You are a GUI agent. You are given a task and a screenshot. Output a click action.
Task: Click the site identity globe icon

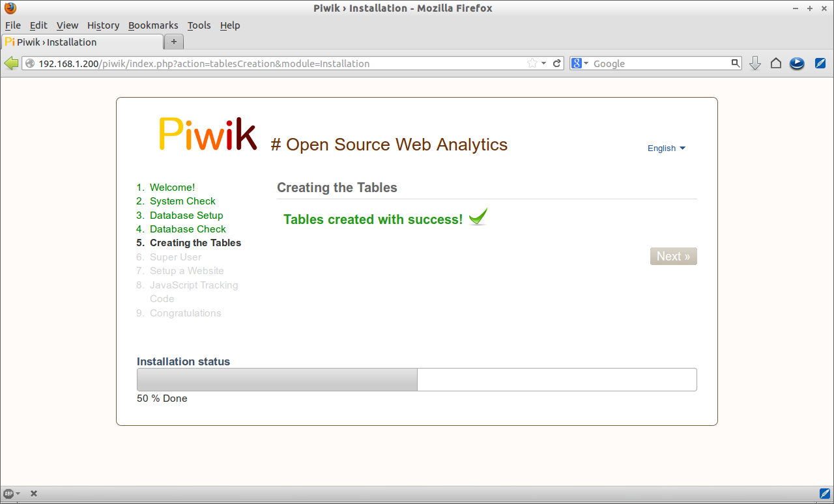pyautogui.click(x=30, y=64)
